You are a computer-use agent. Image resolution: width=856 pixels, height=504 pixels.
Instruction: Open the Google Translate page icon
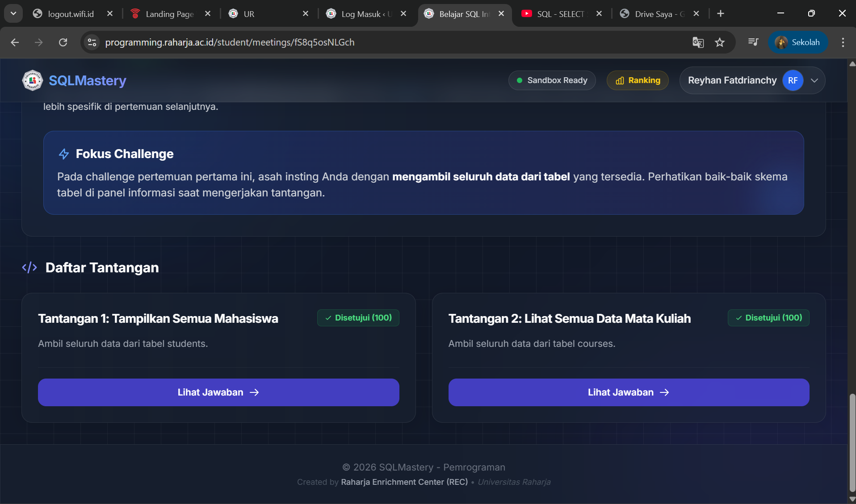coord(698,42)
